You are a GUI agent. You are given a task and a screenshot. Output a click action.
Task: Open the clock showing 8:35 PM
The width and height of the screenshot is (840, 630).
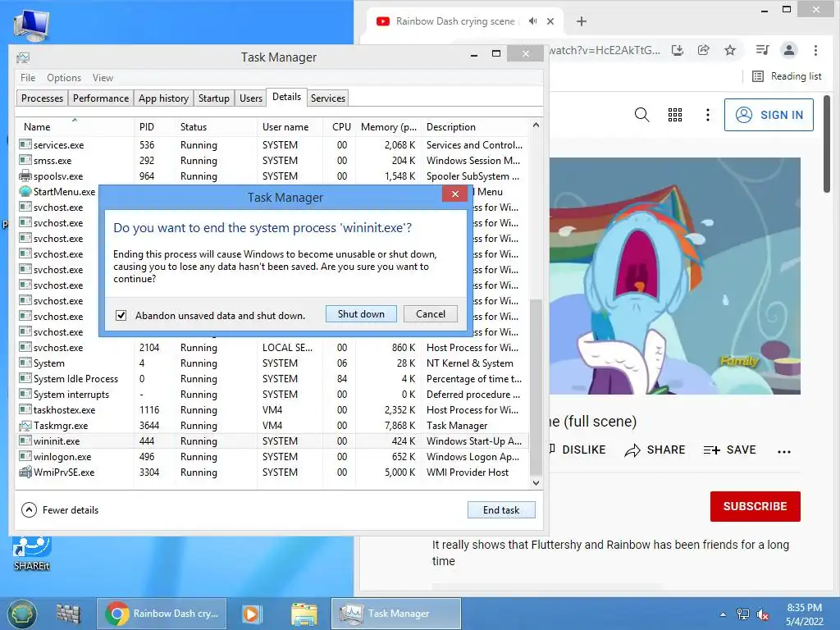(x=804, y=614)
